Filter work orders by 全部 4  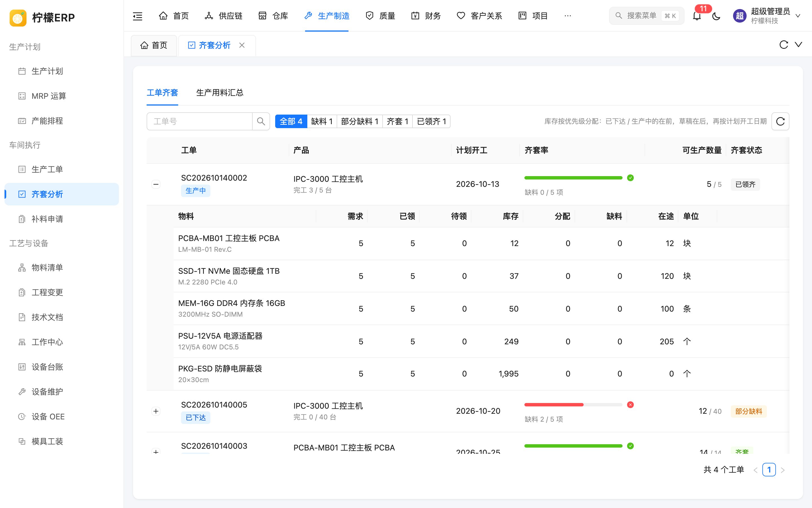click(x=291, y=121)
